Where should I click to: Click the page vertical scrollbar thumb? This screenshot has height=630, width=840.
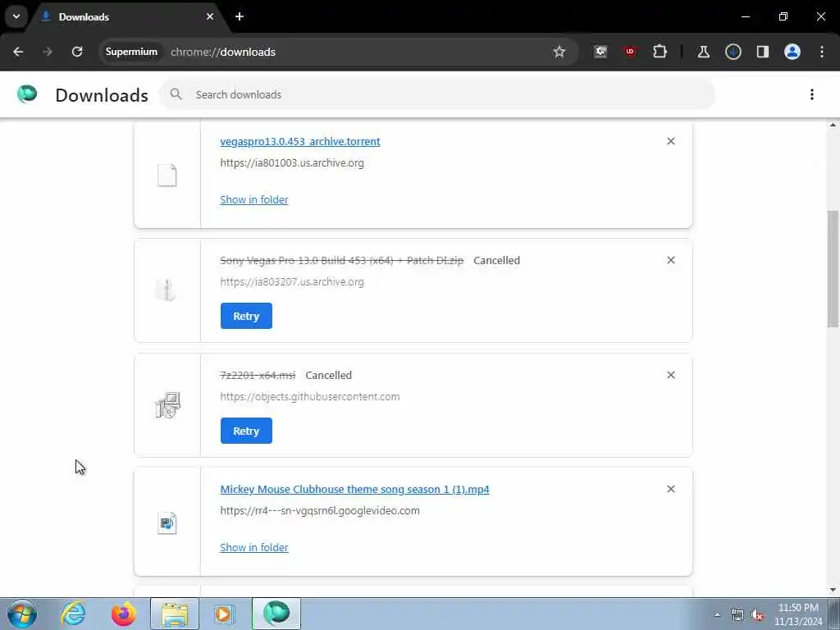833,268
